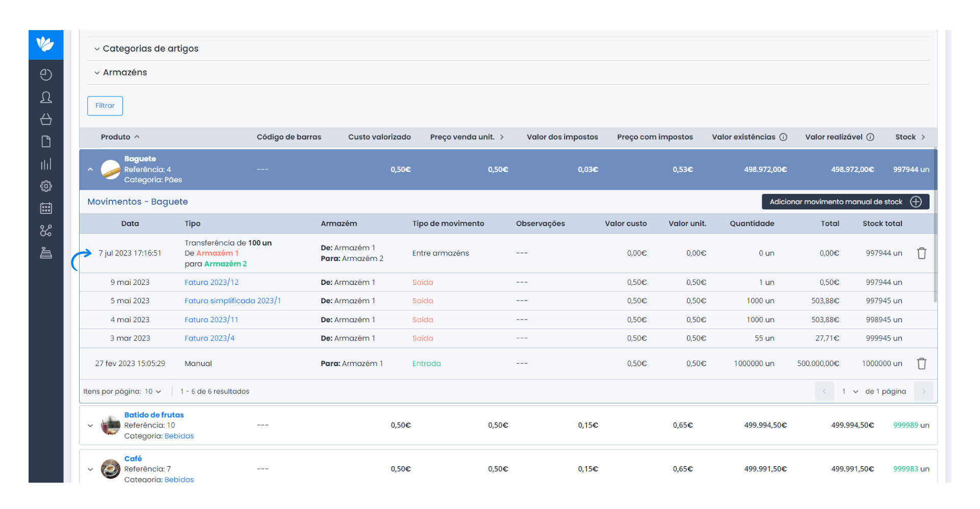This screenshot has width=980, height=509.
Task: Click Armazém 2 in transfer description
Action: click(x=226, y=264)
